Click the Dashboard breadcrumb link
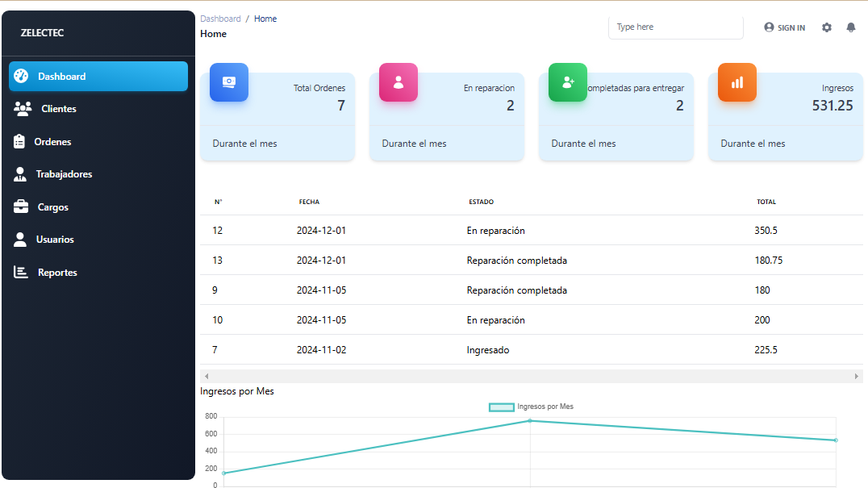 point(220,19)
